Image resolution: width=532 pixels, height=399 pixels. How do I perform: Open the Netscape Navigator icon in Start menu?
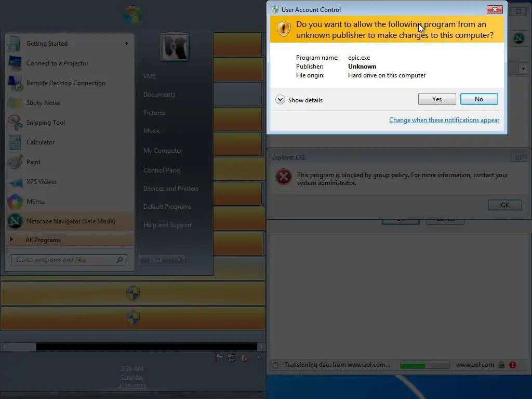pos(15,221)
